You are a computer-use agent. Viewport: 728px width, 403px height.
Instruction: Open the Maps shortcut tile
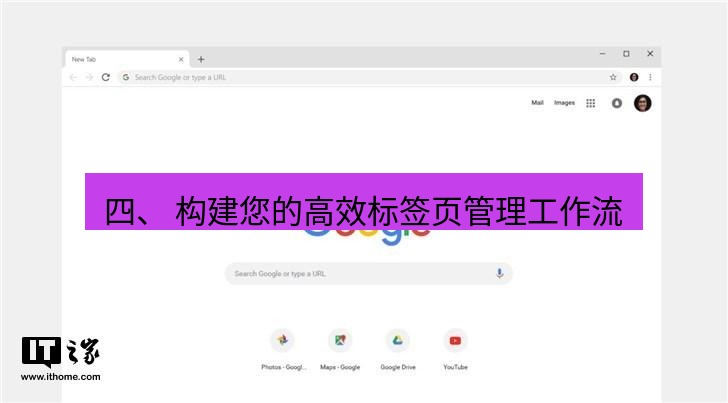(x=340, y=340)
